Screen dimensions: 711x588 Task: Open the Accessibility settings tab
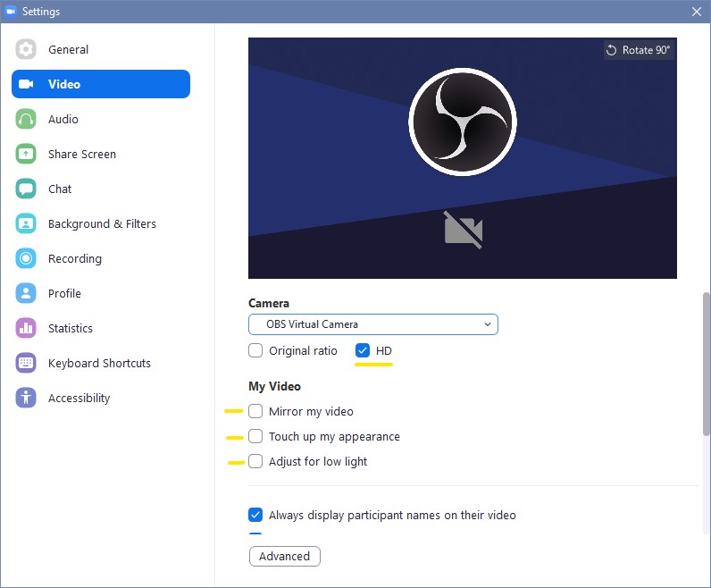101,398
